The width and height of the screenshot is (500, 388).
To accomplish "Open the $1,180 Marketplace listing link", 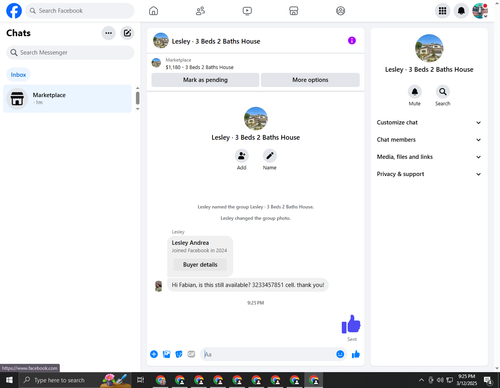I will 199,67.
